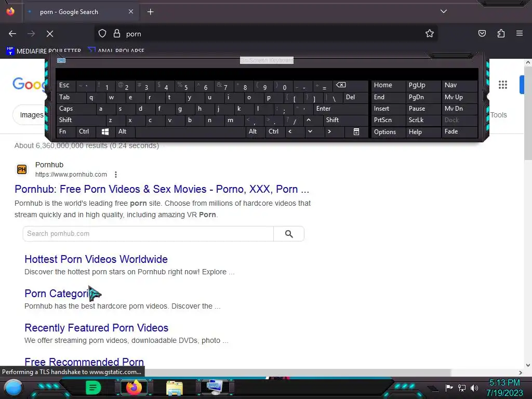Screen dimensions: 532x399
Task: Open the Extensions puzzle icon
Action: pos(501,34)
